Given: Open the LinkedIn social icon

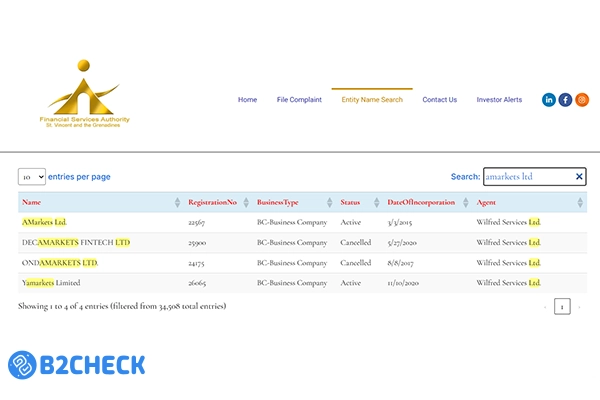Looking at the screenshot, I should 549,100.
